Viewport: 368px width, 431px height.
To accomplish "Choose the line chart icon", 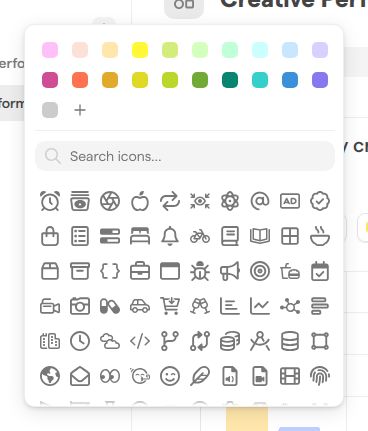I will (260, 306).
